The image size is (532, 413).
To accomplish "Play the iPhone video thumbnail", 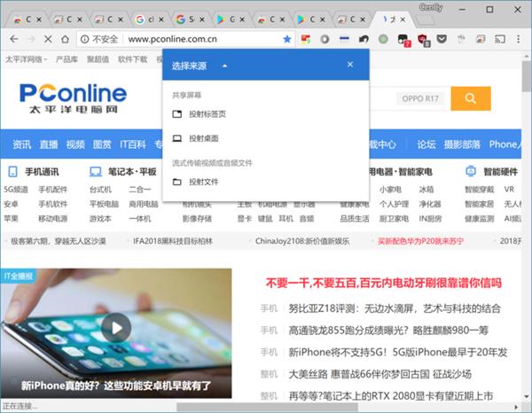I will [116, 328].
